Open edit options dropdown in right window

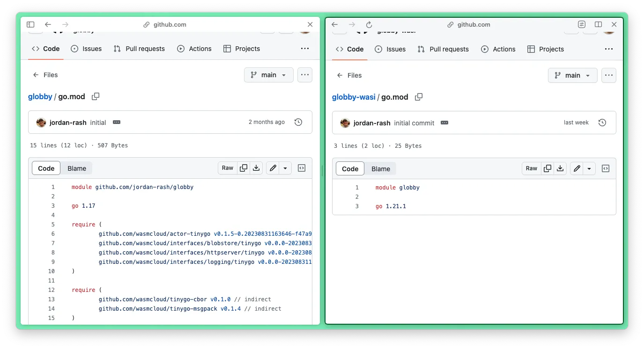point(589,168)
